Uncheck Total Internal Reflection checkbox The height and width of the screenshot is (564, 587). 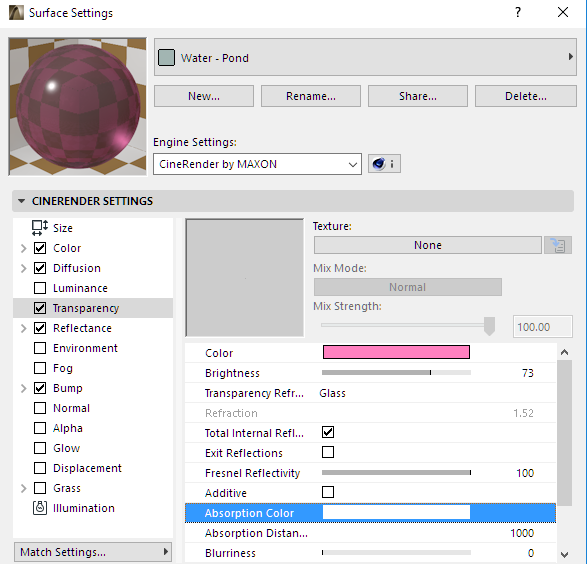coord(328,432)
